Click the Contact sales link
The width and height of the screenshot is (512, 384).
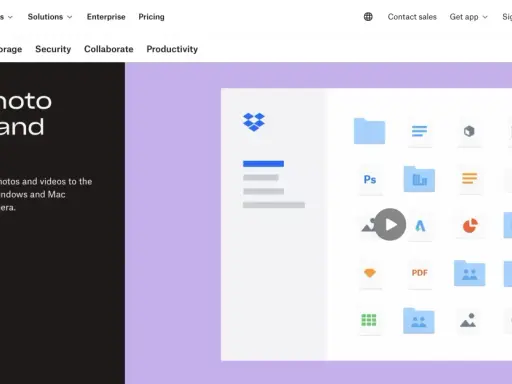click(x=412, y=17)
